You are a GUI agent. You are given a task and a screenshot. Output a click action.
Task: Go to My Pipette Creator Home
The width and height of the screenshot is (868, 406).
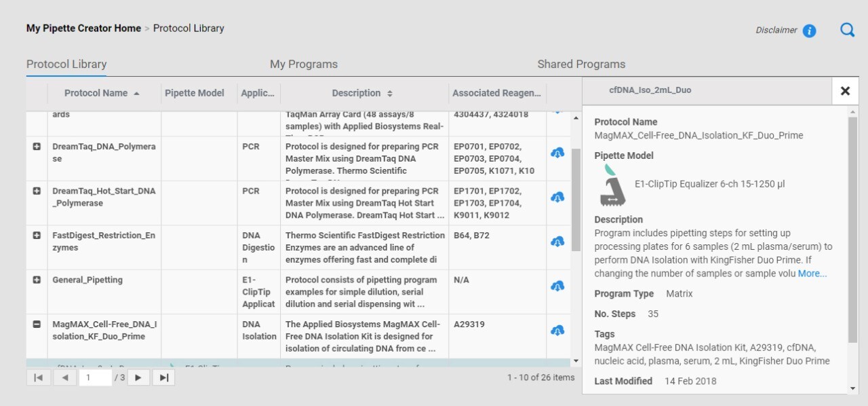(x=83, y=29)
